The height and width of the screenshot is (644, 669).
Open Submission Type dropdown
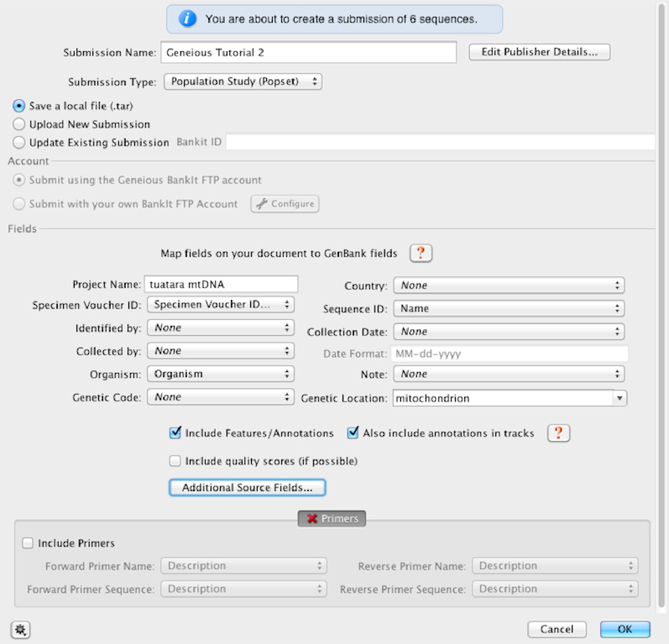243,82
